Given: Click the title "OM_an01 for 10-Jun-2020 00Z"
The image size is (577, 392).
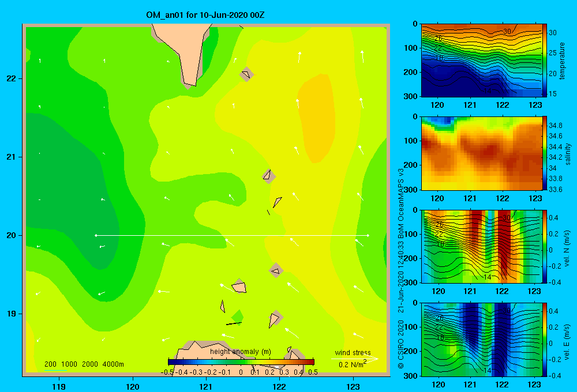Looking at the screenshot, I should (x=205, y=16).
